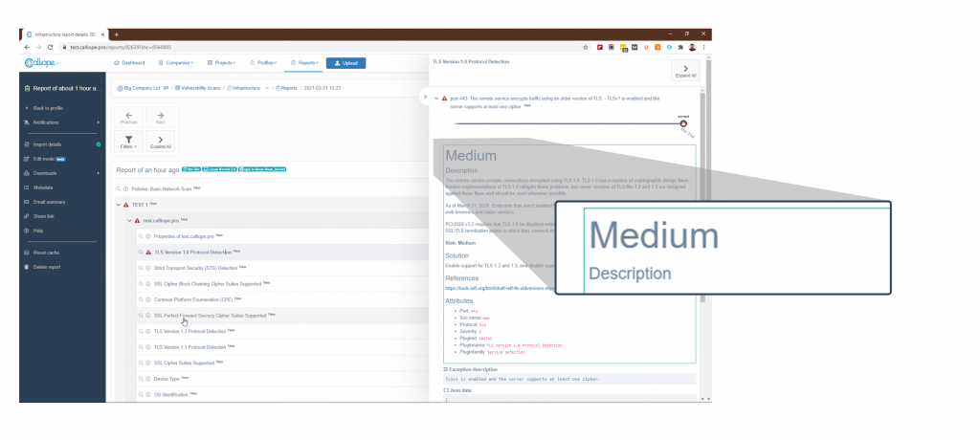Image resolution: width=980 pixels, height=440 pixels.
Task: Select Properties of test.calliope.pro row
Action: coord(282,236)
